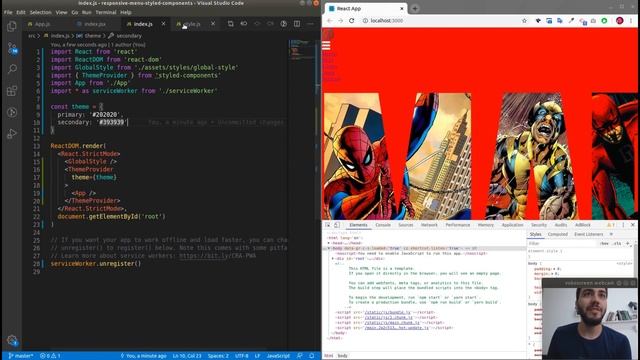Click the site information icon beside localhost

[x=365, y=20]
